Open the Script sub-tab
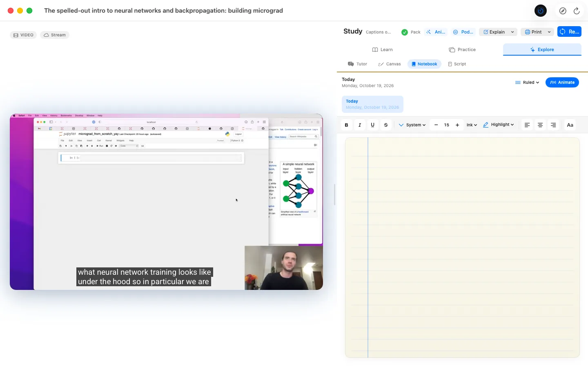 click(x=457, y=64)
